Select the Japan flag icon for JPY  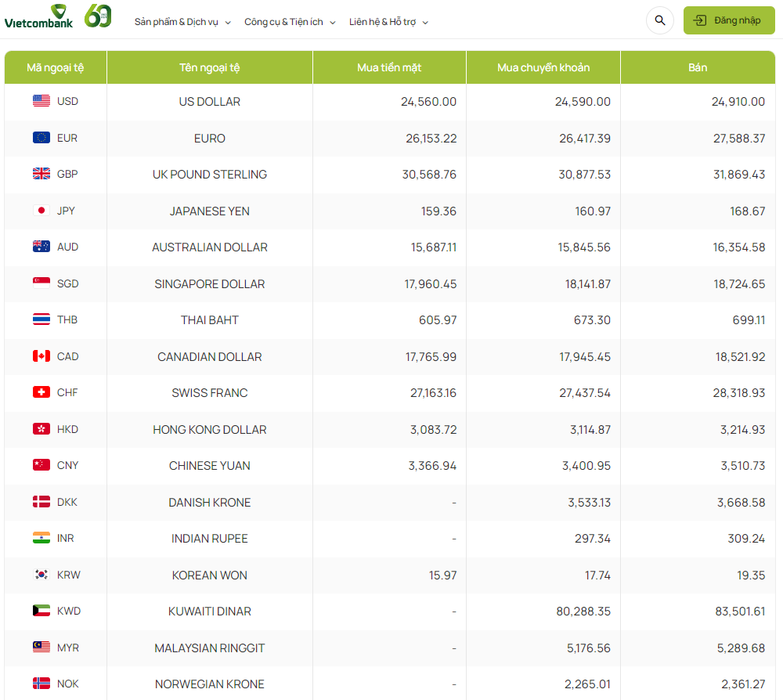tap(41, 211)
